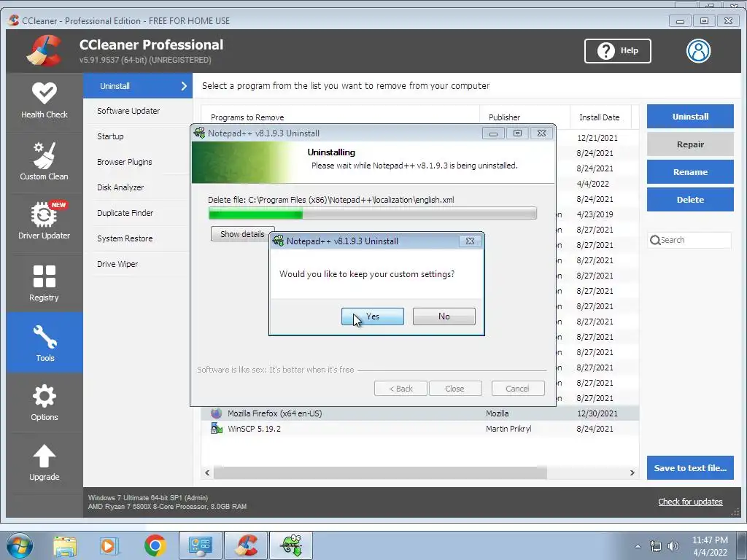Image resolution: width=747 pixels, height=560 pixels.
Task: Click the WinSCP row icon
Action: pyautogui.click(x=216, y=429)
